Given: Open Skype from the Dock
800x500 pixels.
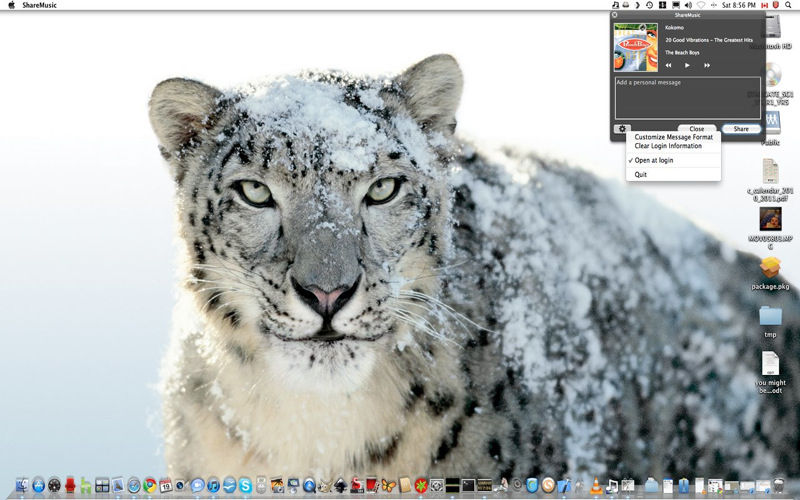Looking at the screenshot, I should click(245, 486).
